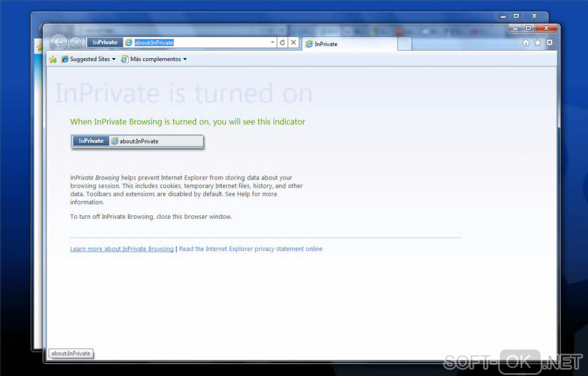Minimize the front InPrivate window
The height and width of the screenshot is (376, 588).
[x=515, y=28]
